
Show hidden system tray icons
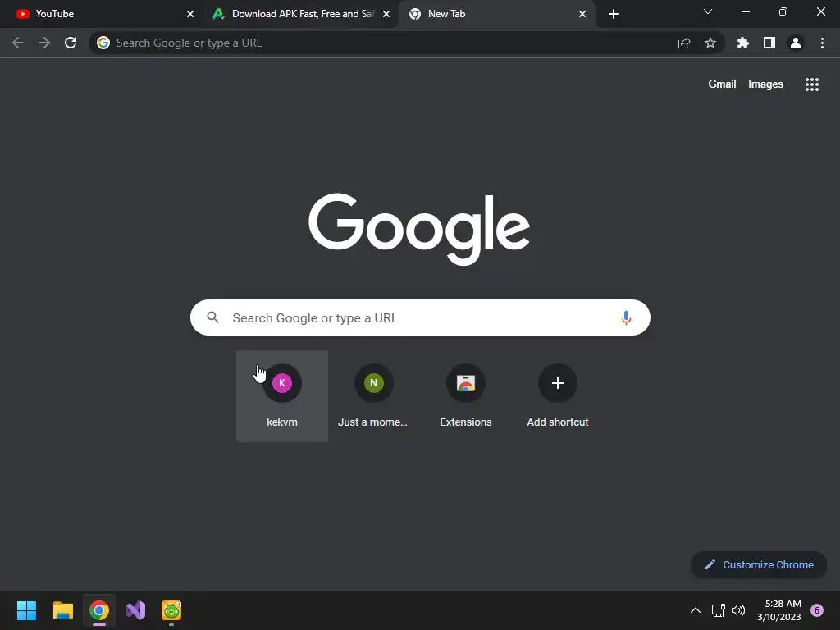click(x=696, y=610)
